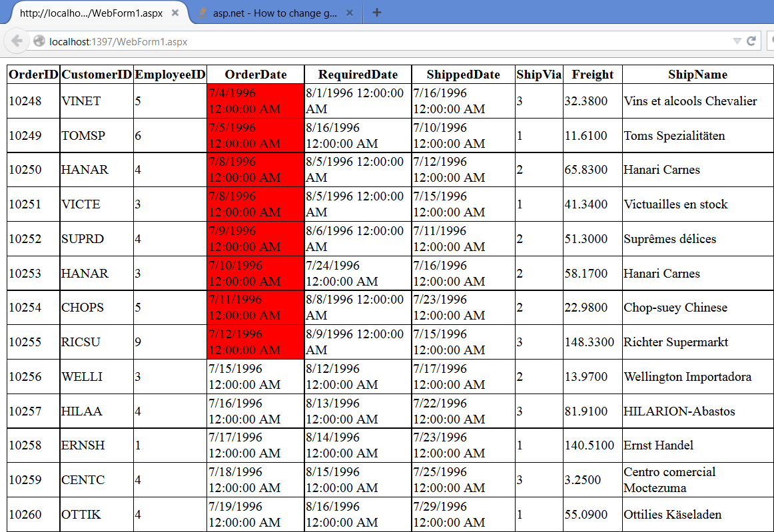Screen dimensions: 774x532
Task: Click order ID cell 10248
Action: tap(33, 101)
